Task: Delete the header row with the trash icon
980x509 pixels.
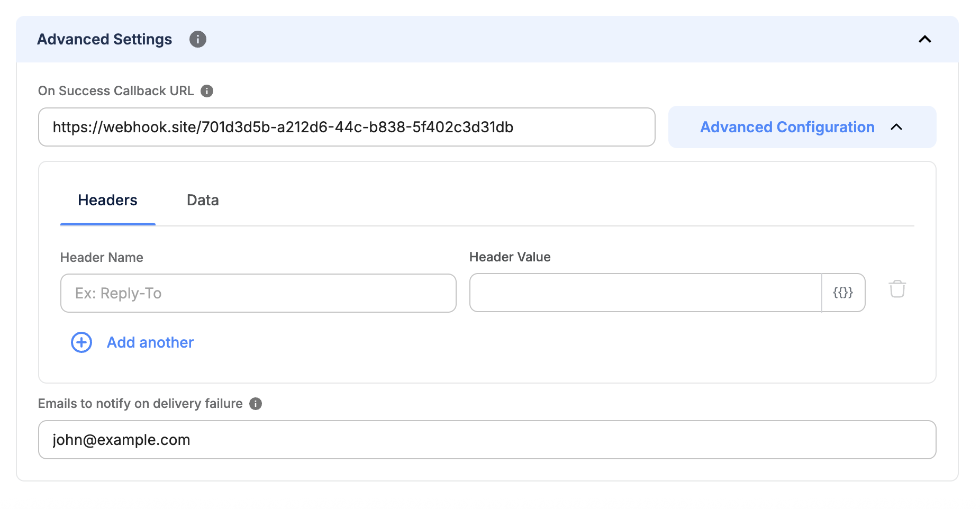Action: pyautogui.click(x=897, y=289)
